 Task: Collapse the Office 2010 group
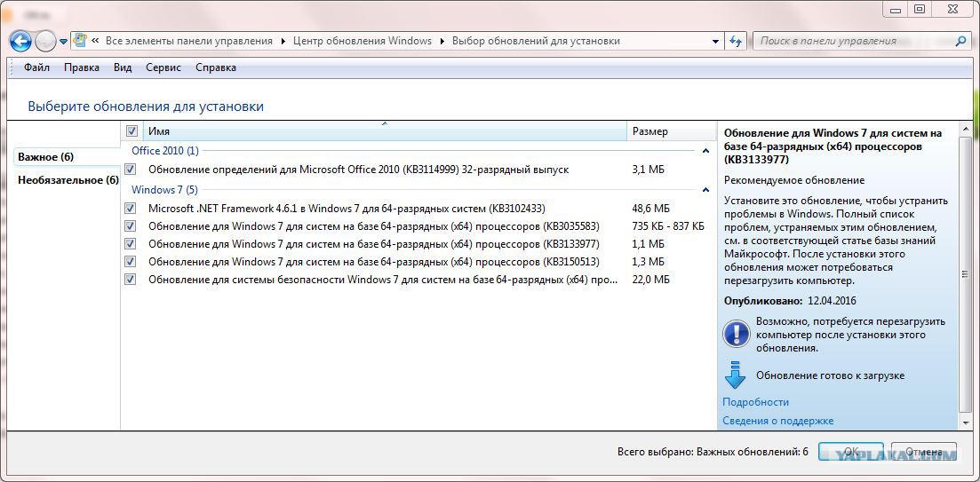pos(705,151)
